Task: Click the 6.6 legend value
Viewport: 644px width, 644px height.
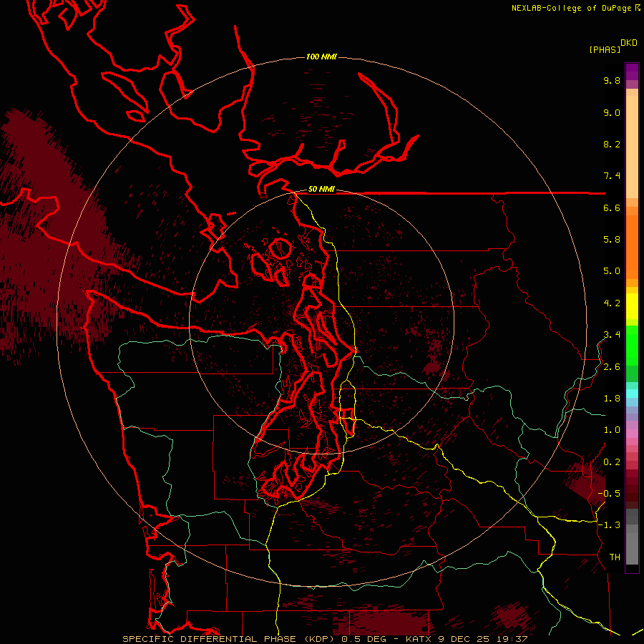Action: click(612, 208)
